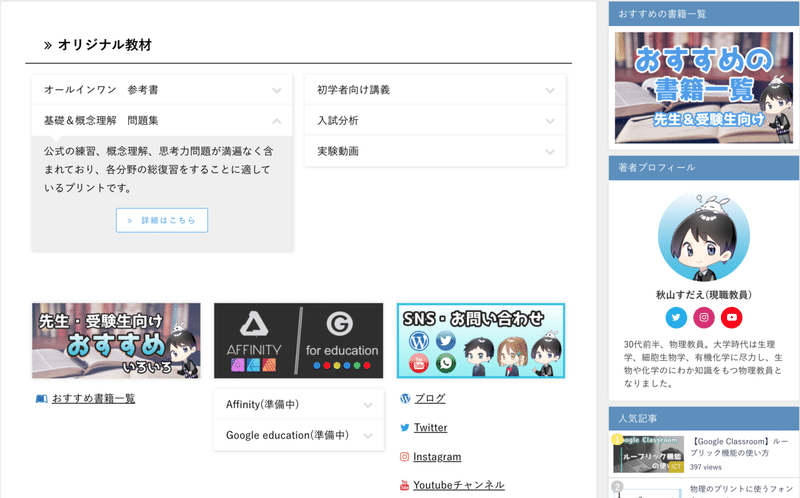Open the 【Google Classroom】ルーブリック機能の使い方 article title
The height and width of the screenshot is (498, 800).
tap(739, 447)
